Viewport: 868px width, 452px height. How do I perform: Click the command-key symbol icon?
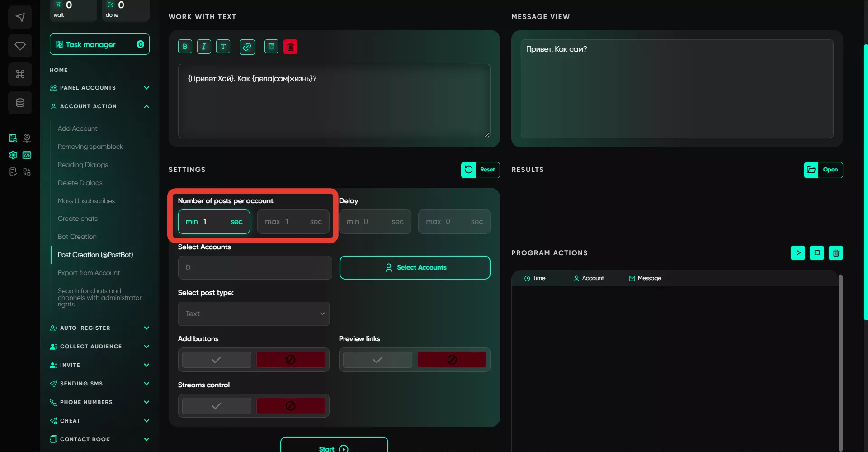pos(20,74)
